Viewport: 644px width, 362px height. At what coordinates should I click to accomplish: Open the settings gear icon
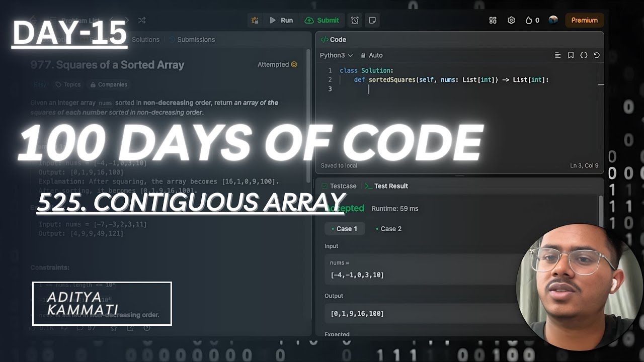tap(511, 20)
